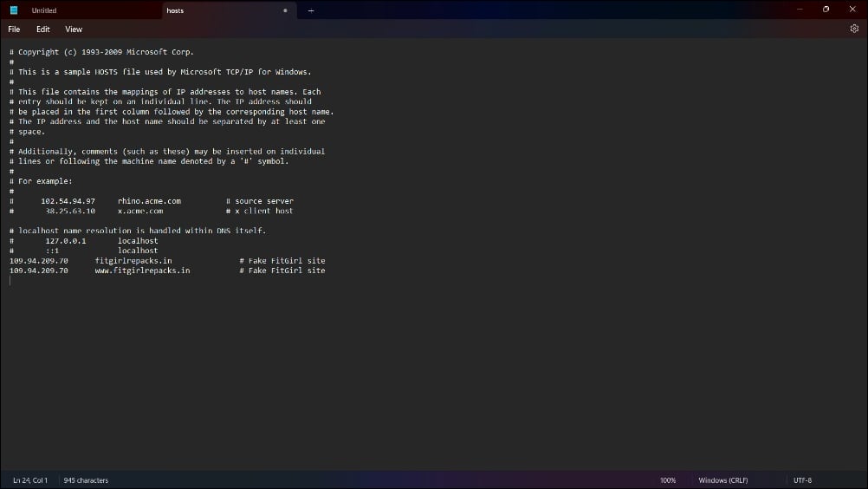Screen dimensions: 868x489
Task: Click rhino.acme.com host name
Action: (149, 201)
